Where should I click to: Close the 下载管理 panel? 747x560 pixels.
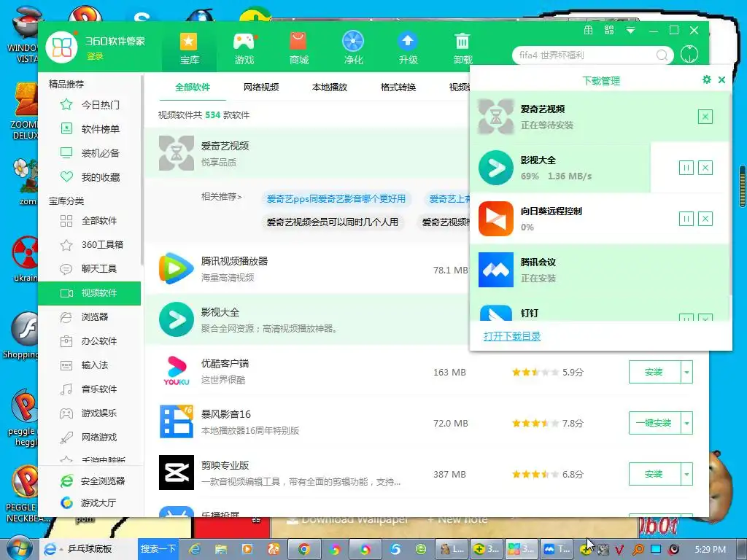click(x=721, y=79)
